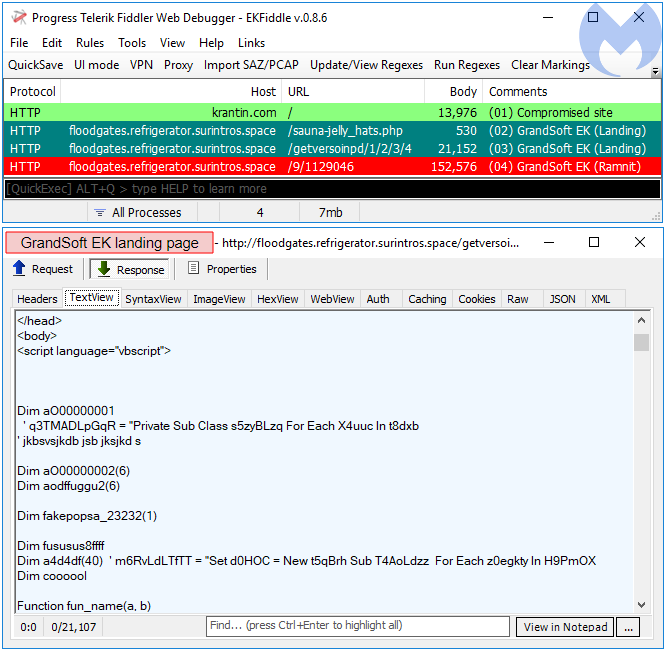Click the All Processes filter icon

click(x=100, y=212)
